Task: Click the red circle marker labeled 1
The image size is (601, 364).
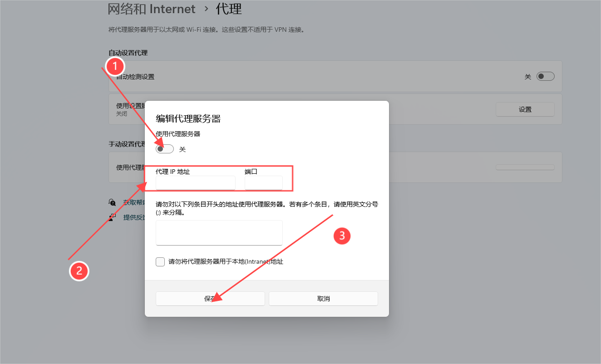Action: point(115,66)
